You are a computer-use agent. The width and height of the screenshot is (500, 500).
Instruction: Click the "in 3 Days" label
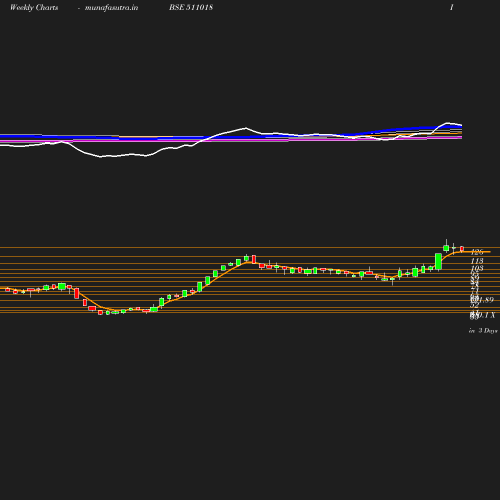point(483,331)
